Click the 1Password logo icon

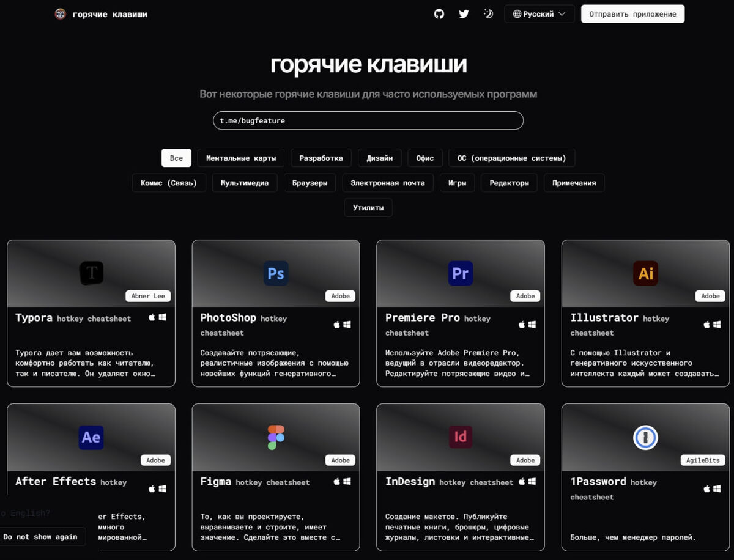pyautogui.click(x=646, y=437)
